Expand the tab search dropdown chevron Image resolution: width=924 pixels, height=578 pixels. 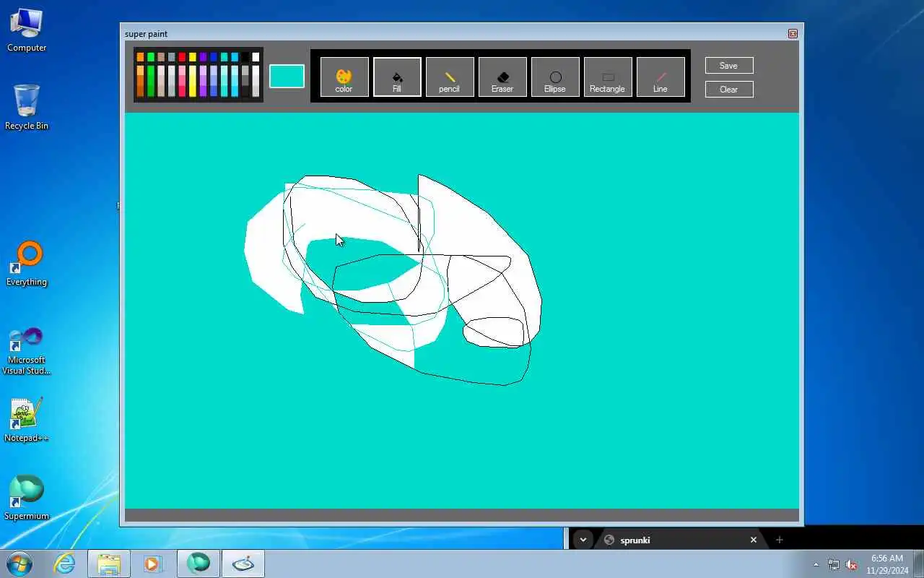(x=583, y=540)
